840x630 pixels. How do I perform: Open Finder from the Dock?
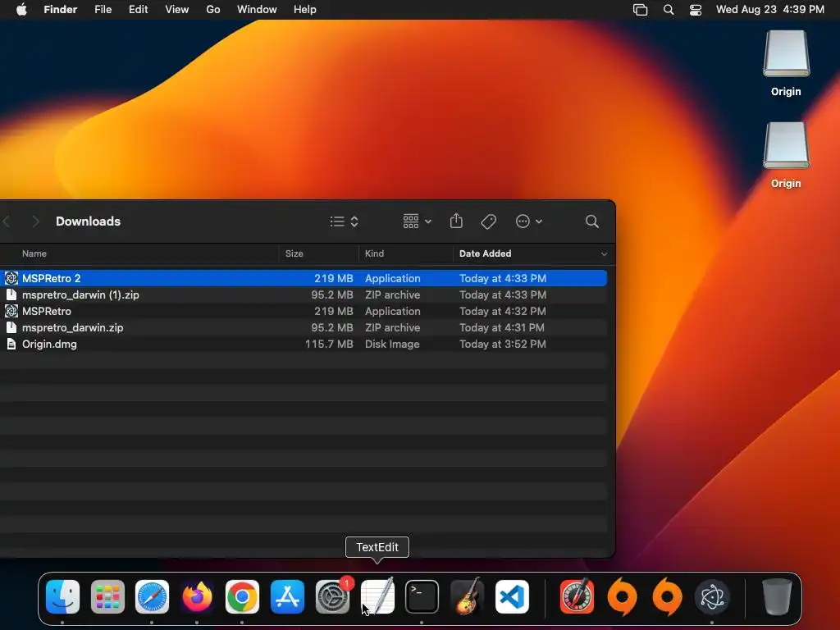[62, 597]
